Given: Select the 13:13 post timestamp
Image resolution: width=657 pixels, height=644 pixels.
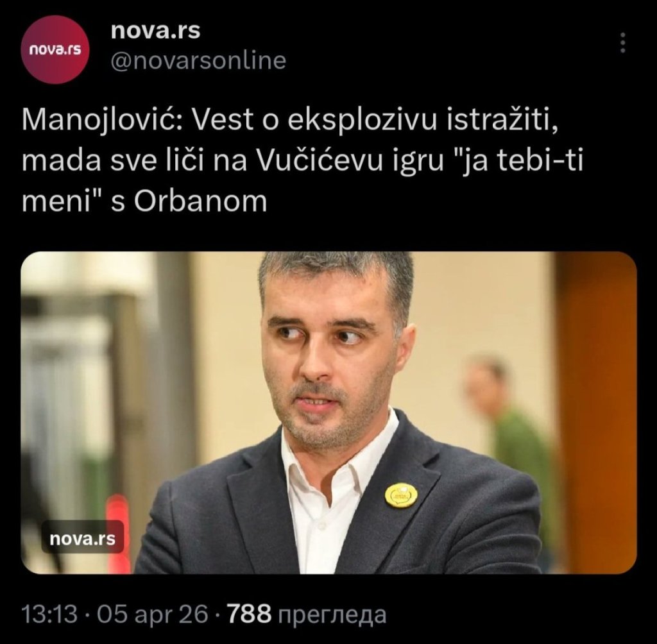Looking at the screenshot, I should coord(49,614).
